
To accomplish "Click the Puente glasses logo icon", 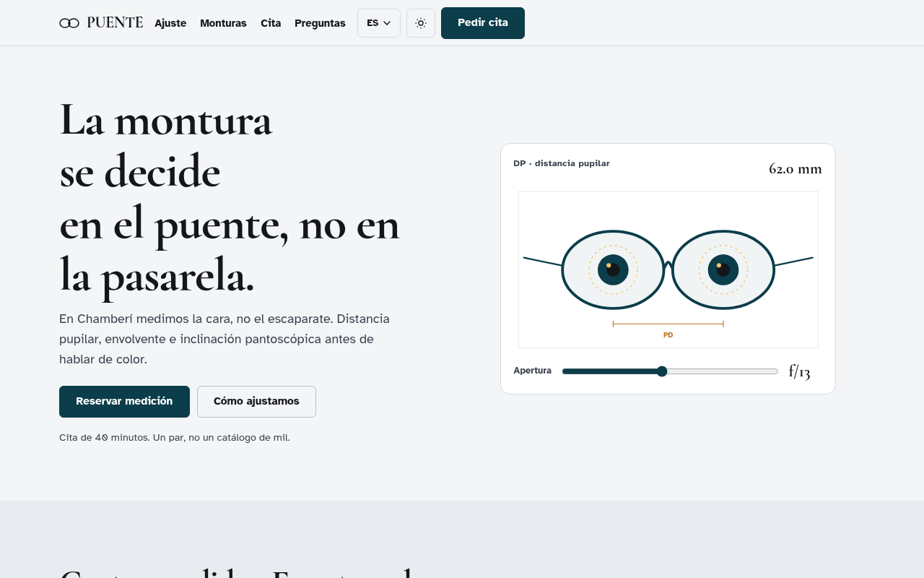I will (x=69, y=23).
